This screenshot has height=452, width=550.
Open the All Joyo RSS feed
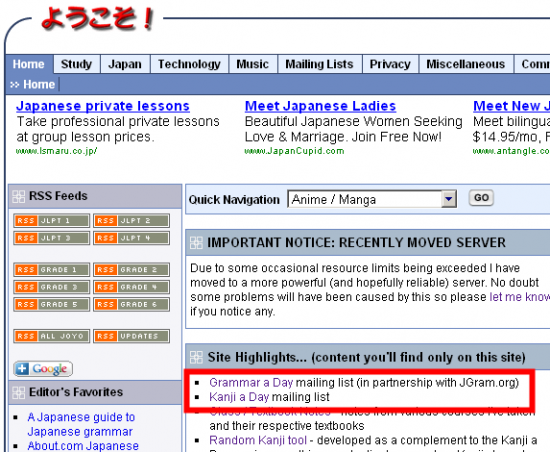(52, 336)
